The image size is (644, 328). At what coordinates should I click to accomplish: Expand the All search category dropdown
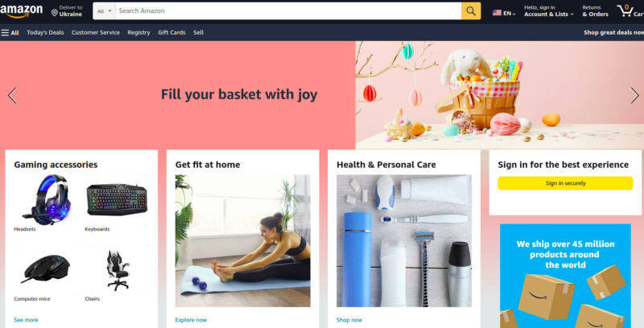[105, 11]
